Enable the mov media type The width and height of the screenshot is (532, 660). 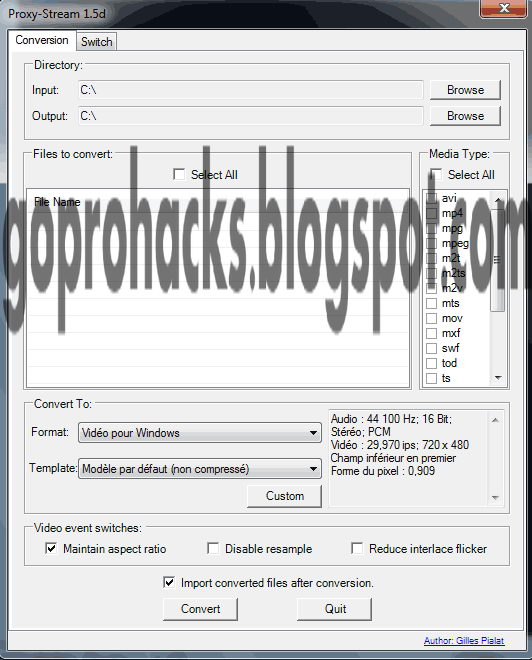(431, 318)
